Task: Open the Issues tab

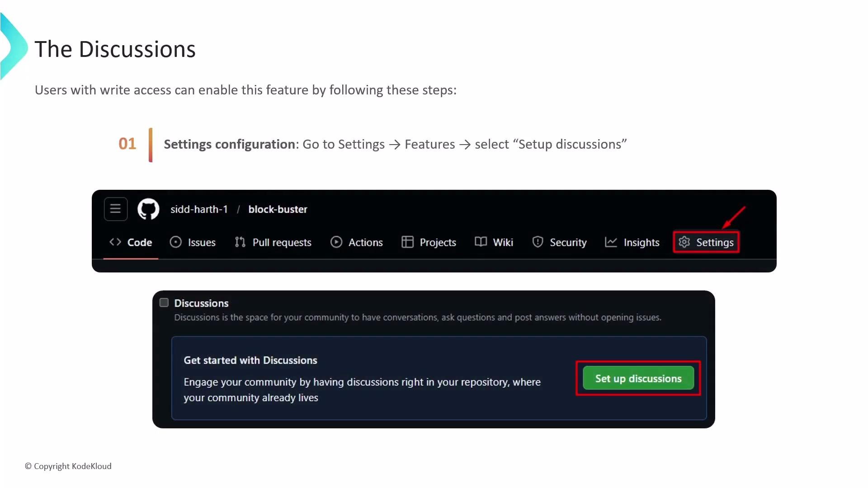Action: click(193, 243)
